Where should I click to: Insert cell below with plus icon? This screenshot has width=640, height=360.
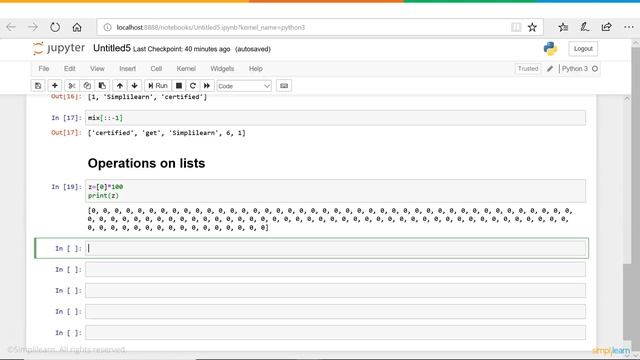click(55, 86)
